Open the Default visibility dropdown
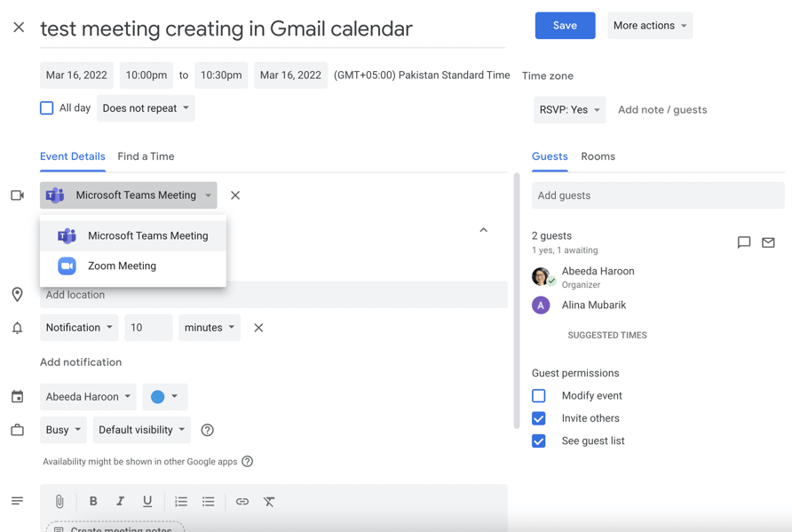 tap(140, 429)
